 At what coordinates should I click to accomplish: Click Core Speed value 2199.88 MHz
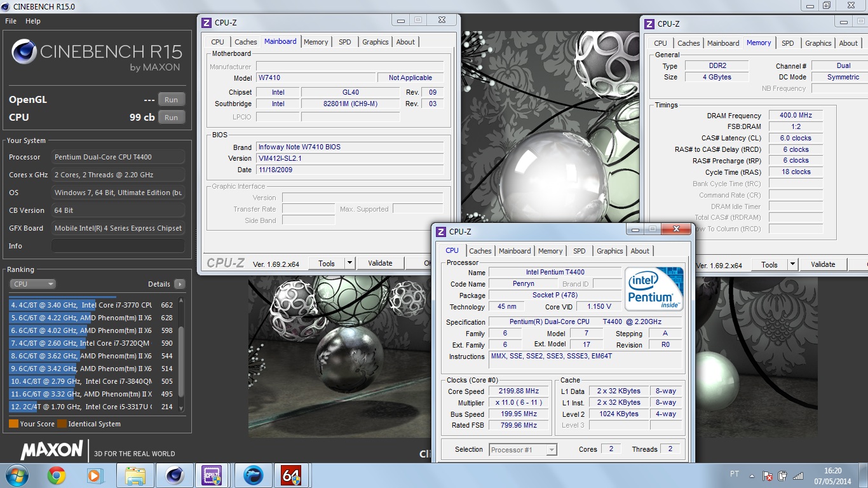point(520,391)
